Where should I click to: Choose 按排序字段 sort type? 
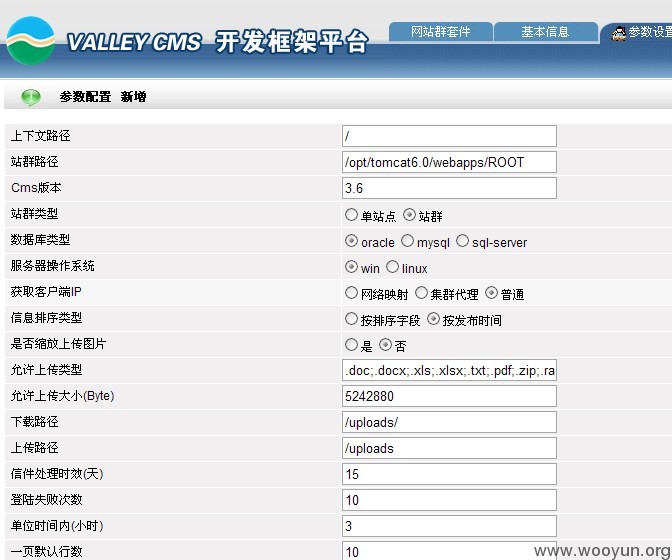coord(351,319)
